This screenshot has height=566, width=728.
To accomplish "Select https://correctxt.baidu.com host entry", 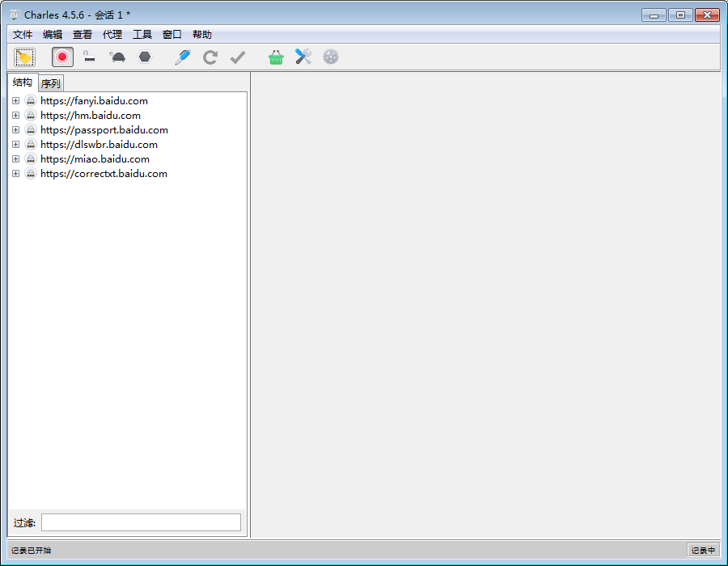I will click(x=104, y=174).
